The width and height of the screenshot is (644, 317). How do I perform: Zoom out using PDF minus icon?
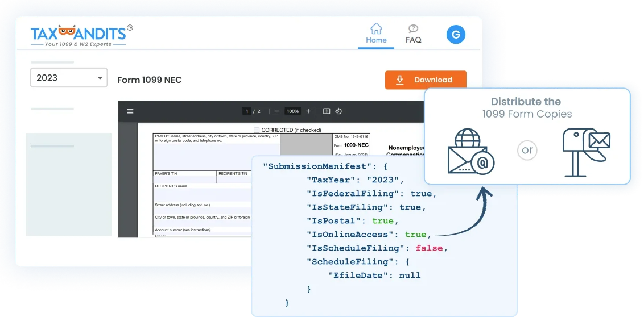pos(277,111)
